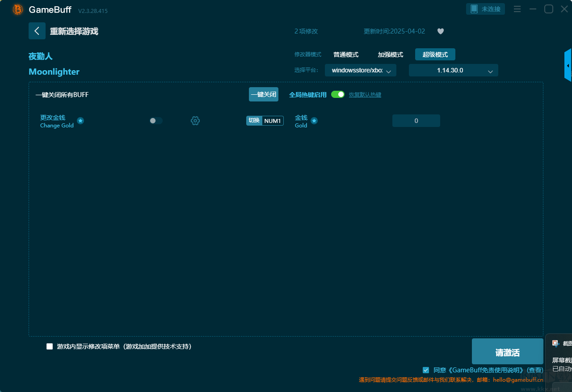572x392 pixels.
Task: Uncheck the 同意 GameBuff 免责使用说明 checkbox
Action: (426, 370)
